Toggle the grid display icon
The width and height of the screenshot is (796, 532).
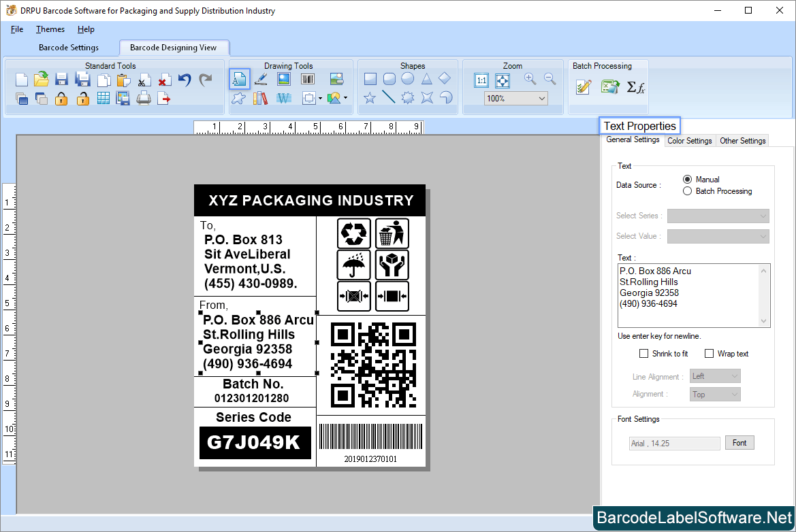point(103,99)
